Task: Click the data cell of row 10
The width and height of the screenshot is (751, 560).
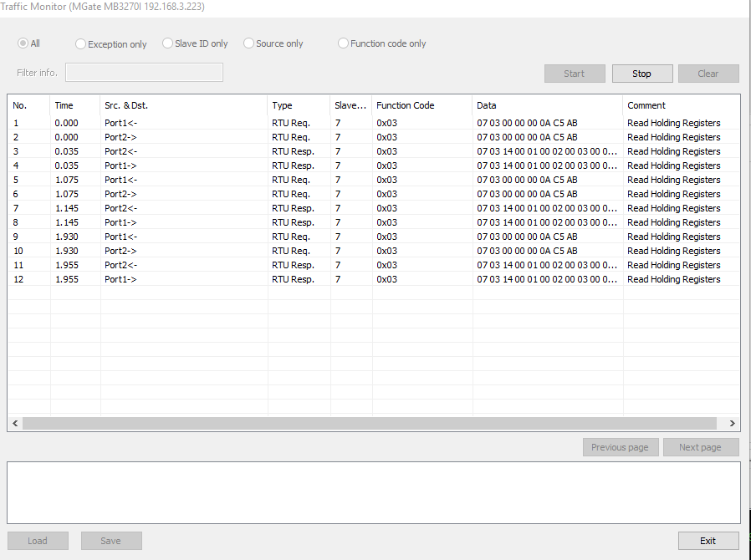Action: pos(548,251)
